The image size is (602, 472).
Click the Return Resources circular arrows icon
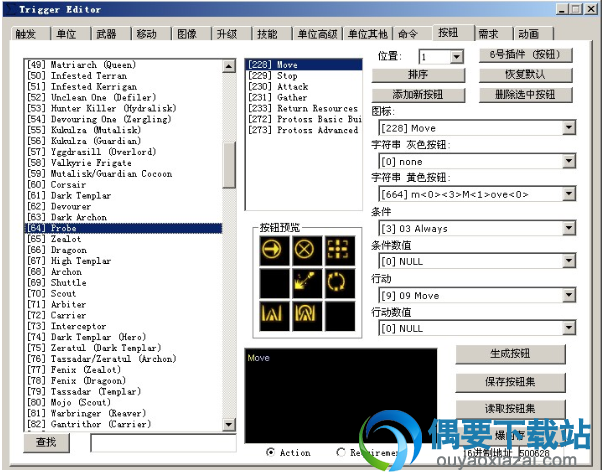(339, 283)
